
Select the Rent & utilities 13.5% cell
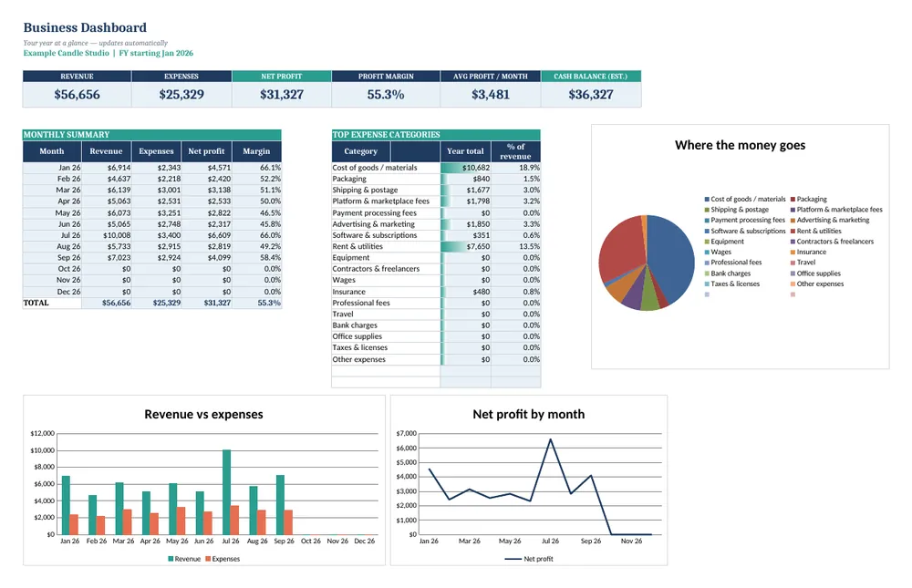pos(515,247)
